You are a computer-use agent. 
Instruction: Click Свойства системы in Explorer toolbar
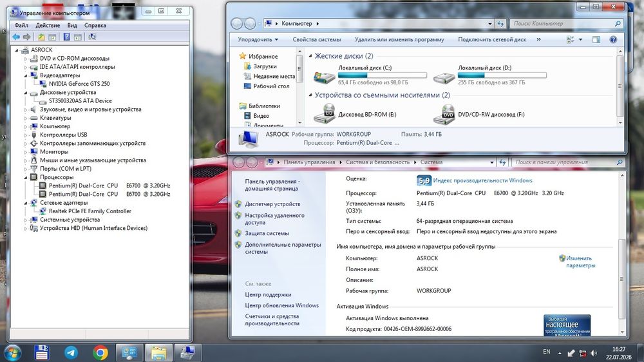click(317, 39)
